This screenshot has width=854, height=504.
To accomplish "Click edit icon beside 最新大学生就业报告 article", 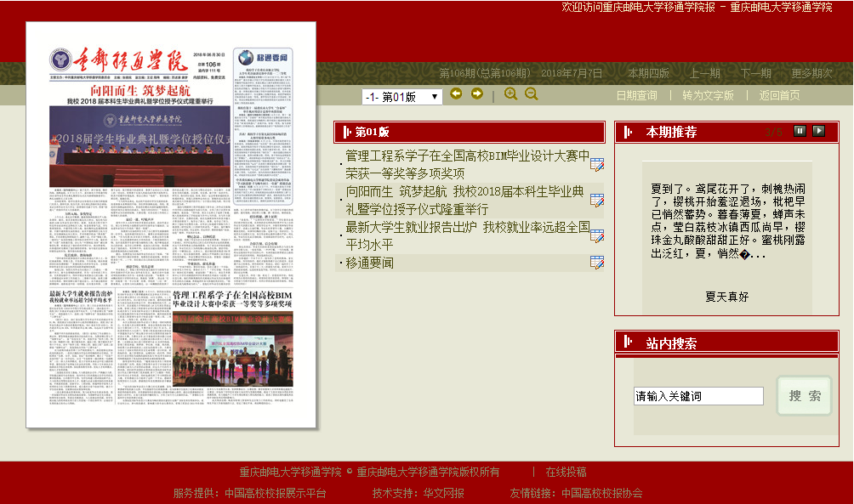I will [x=597, y=236].
